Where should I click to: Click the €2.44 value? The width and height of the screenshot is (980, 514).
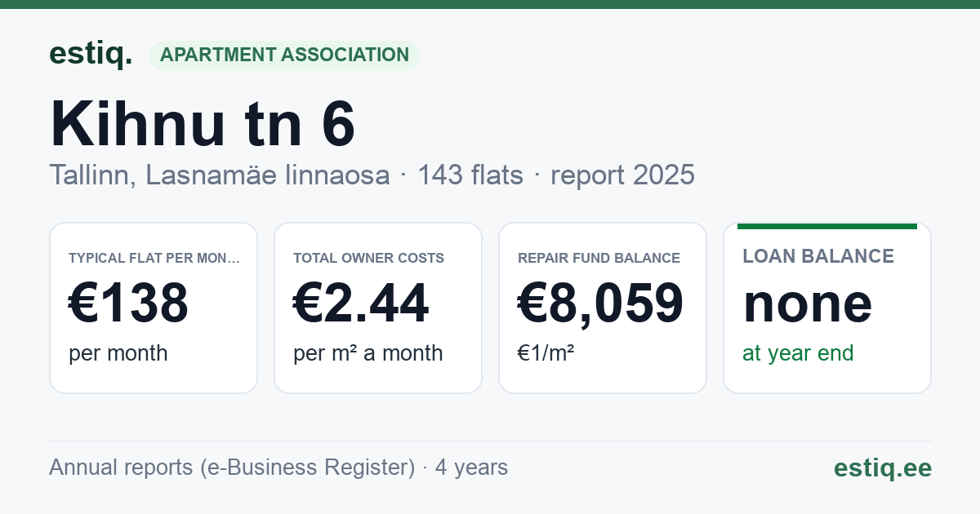tap(361, 303)
